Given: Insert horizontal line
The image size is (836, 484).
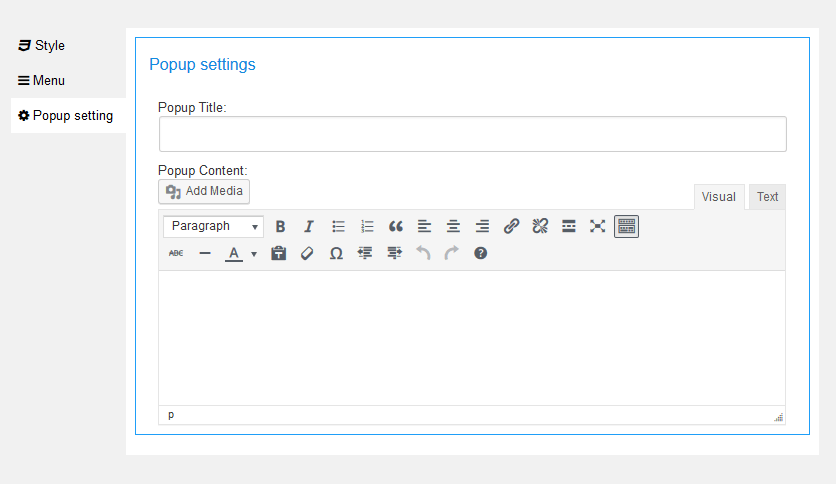Looking at the screenshot, I should (205, 253).
